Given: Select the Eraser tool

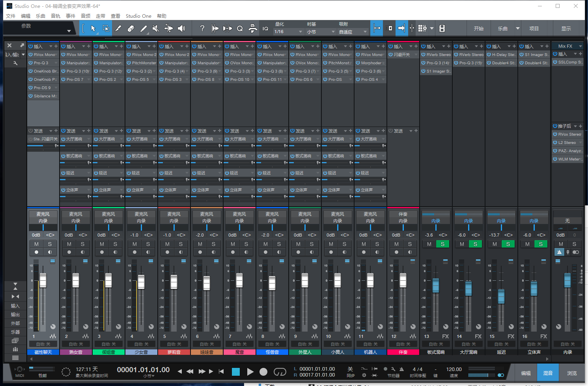Looking at the screenshot, I should (131, 28).
